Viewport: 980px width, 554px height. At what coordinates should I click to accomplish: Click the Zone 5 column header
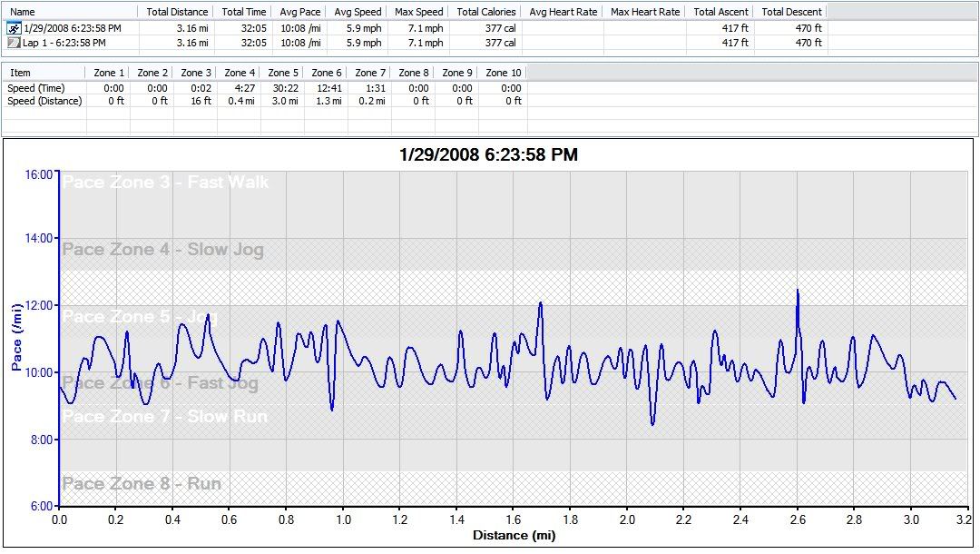pyautogui.click(x=282, y=73)
